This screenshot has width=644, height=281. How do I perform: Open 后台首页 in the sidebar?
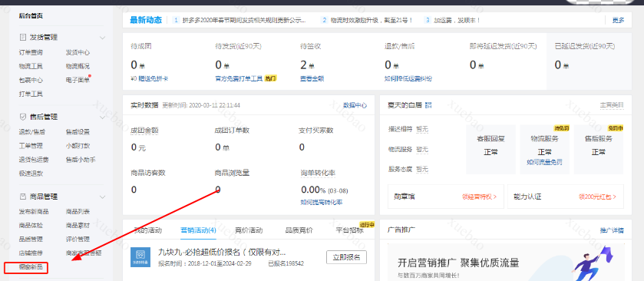point(31,16)
